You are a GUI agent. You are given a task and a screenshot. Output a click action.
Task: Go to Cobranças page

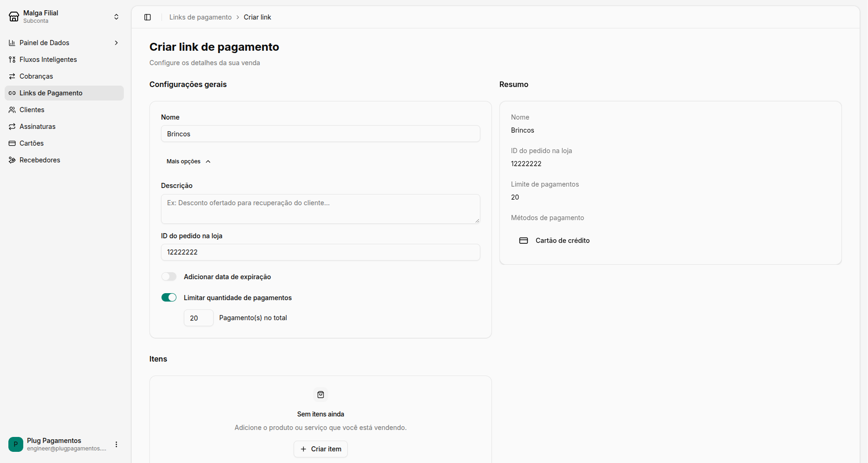64,76
